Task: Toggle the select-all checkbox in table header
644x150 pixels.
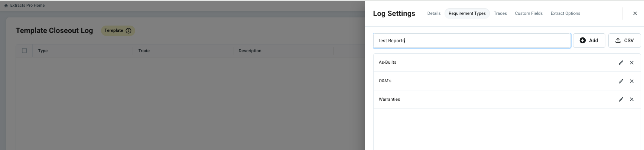Action: (25, 51)
